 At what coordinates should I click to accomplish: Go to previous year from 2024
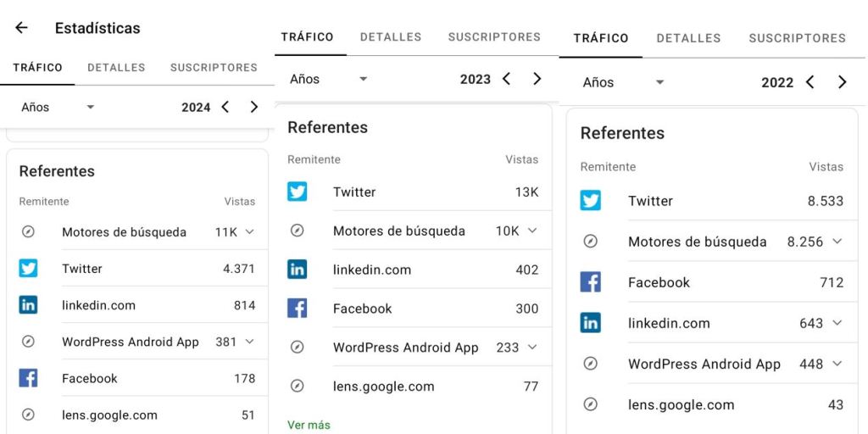[225, 107]
